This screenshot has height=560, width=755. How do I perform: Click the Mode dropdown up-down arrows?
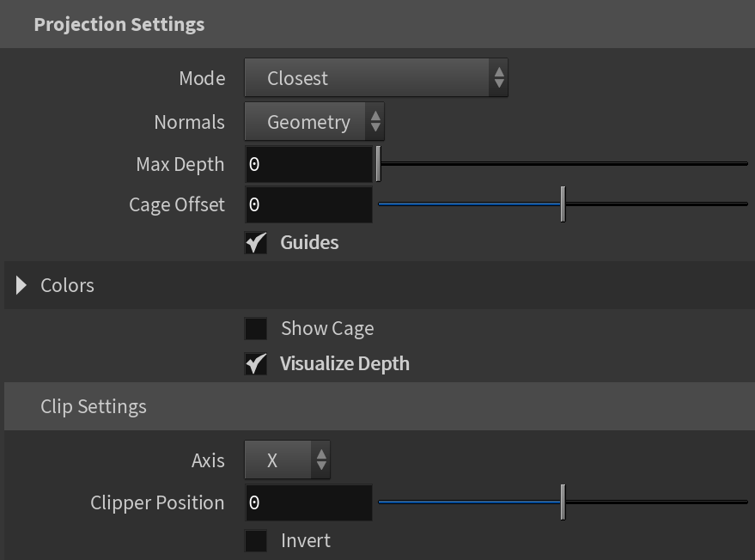pyautogui.click(x=499, y=78)
